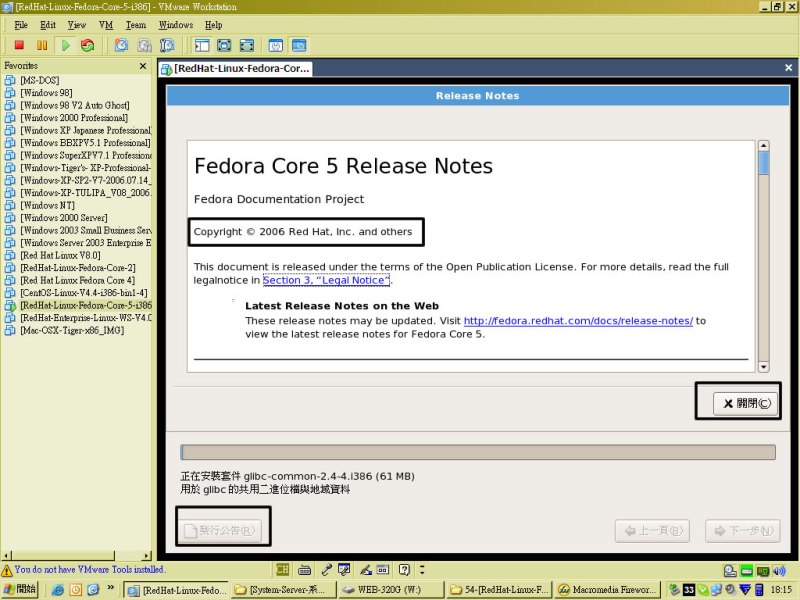This screenshot has width=800, height=600.
Task: Open the VM menu
Action: (106, 25)
